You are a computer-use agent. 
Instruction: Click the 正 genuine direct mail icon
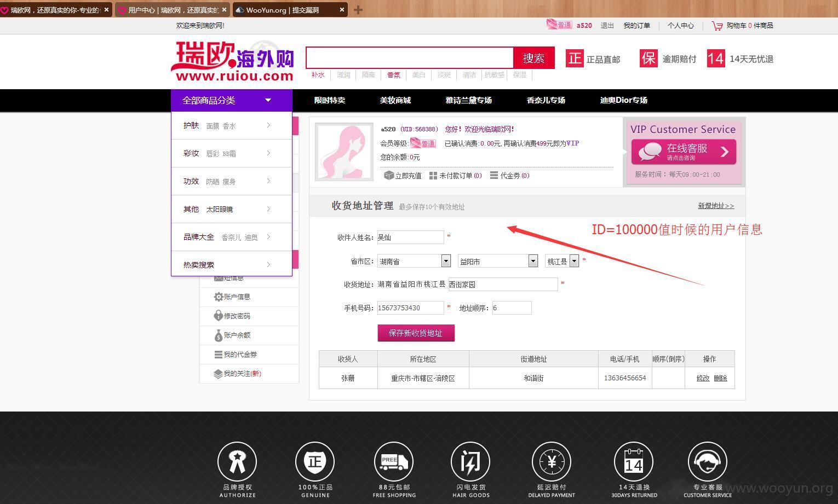click(x=575, y=59)
